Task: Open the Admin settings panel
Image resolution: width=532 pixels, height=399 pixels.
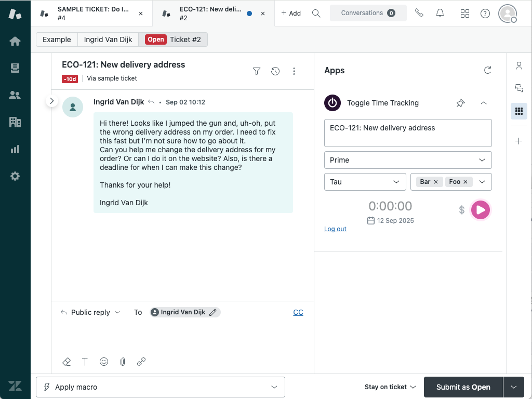Action: coord(15,176)
